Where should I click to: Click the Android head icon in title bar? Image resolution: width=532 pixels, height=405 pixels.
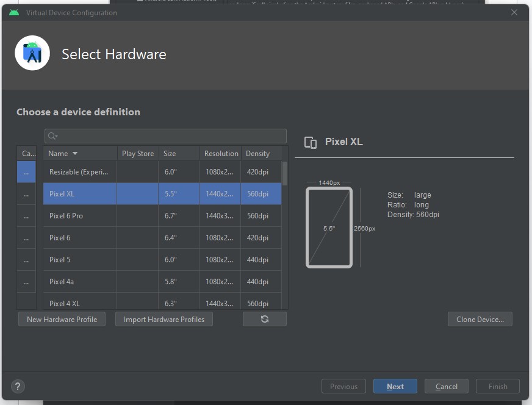[14, 13]
